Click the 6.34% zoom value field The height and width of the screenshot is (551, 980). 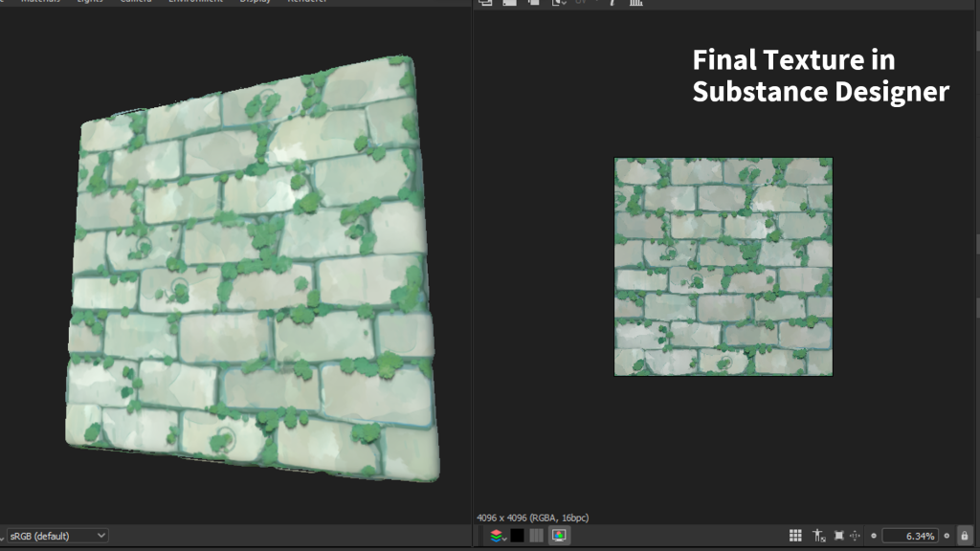click(x=910, y=536)
